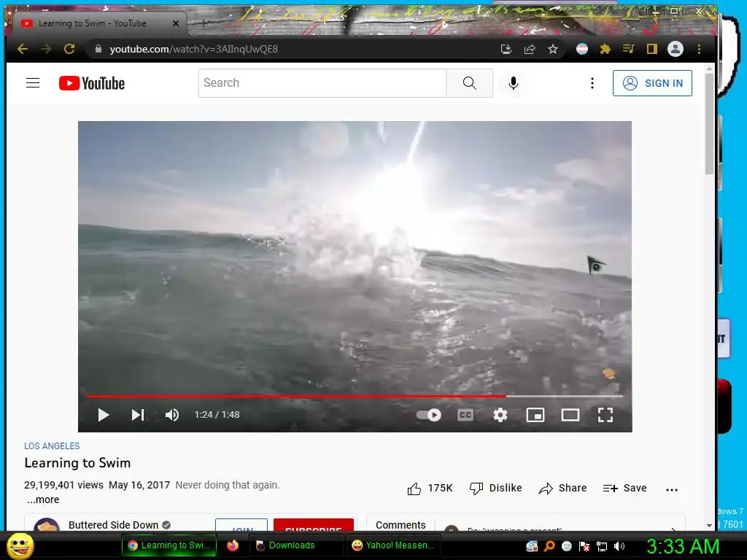Open the extensions puzzle-piece icon
This screenshot has height=560, width=747.
point(605,49)
